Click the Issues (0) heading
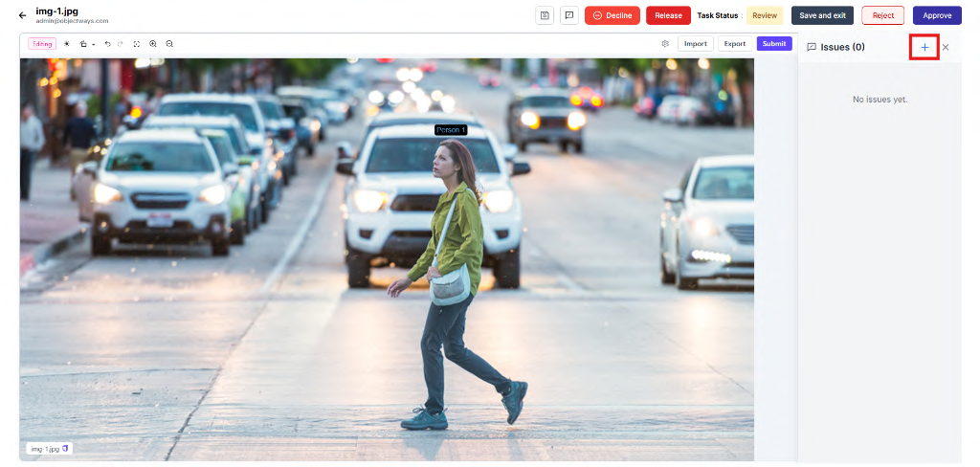This screenshot has height=467, width=980. (842, 47)
